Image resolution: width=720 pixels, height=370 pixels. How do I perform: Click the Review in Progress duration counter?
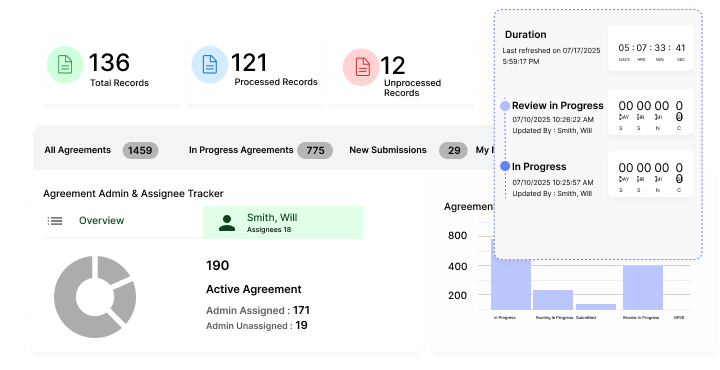pyautogui.click(x=651, y=112)
